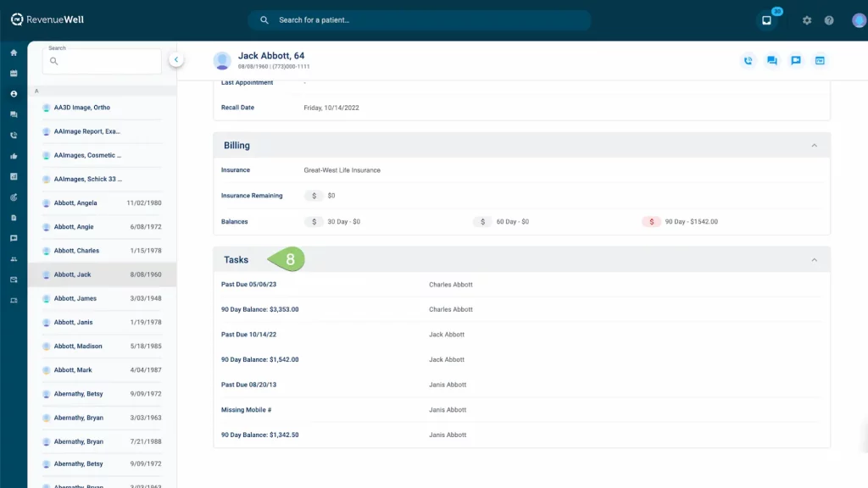Open your profile avatar menu
Screen dimensions: 868x488
tap(859, 19)
